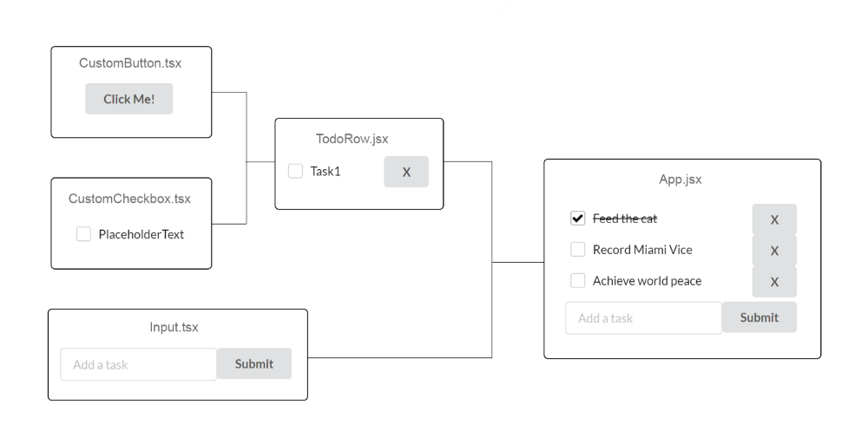
Task: Check the Record Miami Vice checkbox
Action: 577,250
